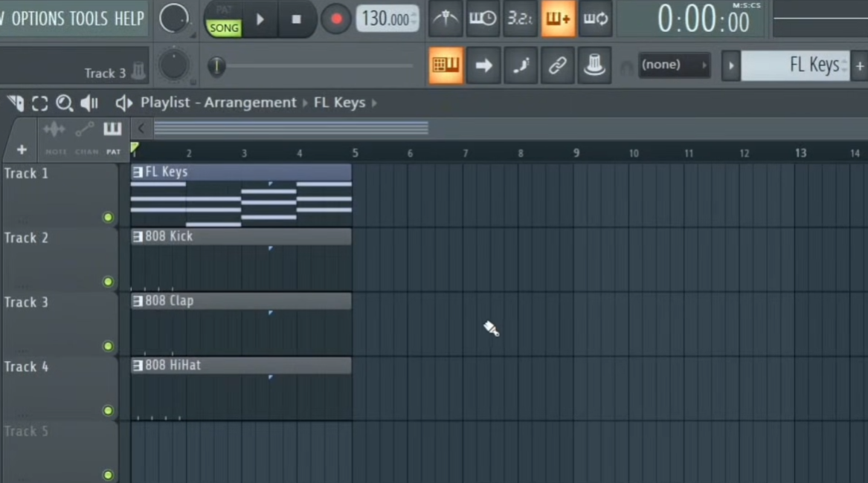Open 808 Kick clip menu icon
This screenshot has width=868, height=483.
pos(138,237)
